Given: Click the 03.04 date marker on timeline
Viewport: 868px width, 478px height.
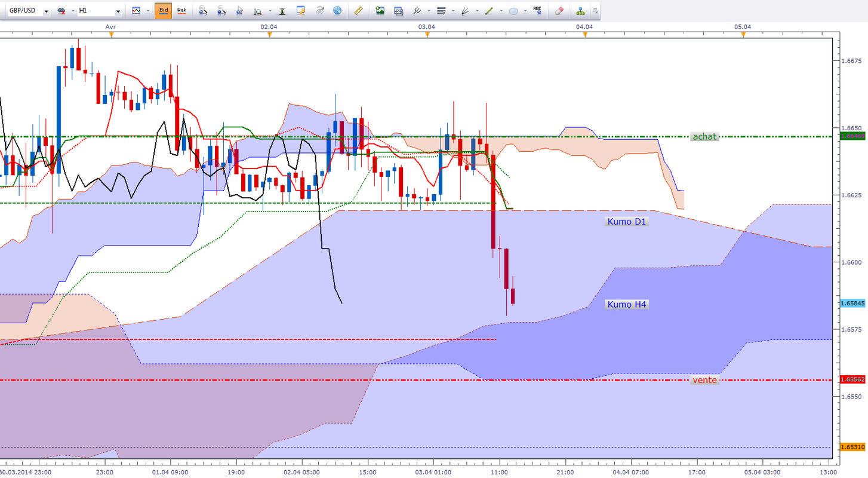Looking at the screenshot, I should click(426, 27).
